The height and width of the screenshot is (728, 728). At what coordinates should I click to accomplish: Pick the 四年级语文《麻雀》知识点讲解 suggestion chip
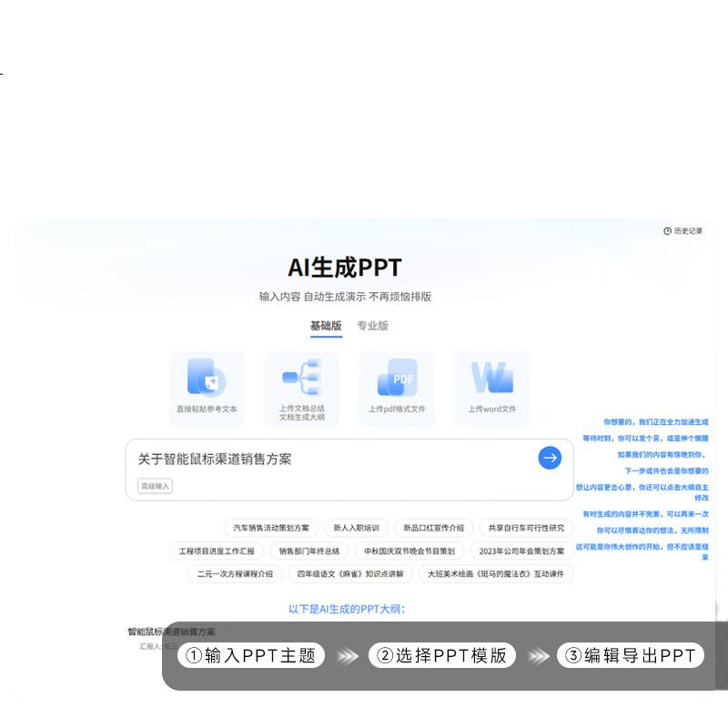click(x=350, y=574)
